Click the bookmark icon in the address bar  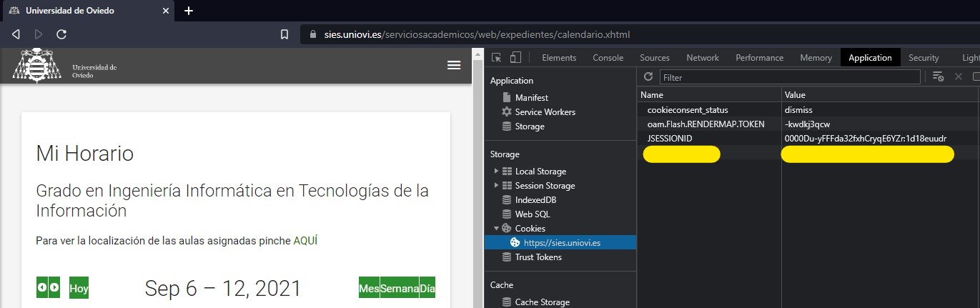(284, 34)
